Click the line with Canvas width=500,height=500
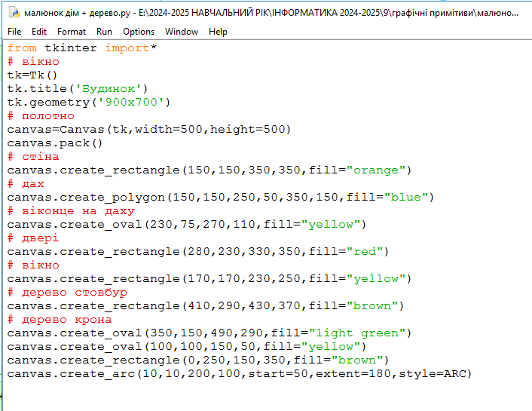The width and height of the screenshot is (532, 411). tap(149, 130)
